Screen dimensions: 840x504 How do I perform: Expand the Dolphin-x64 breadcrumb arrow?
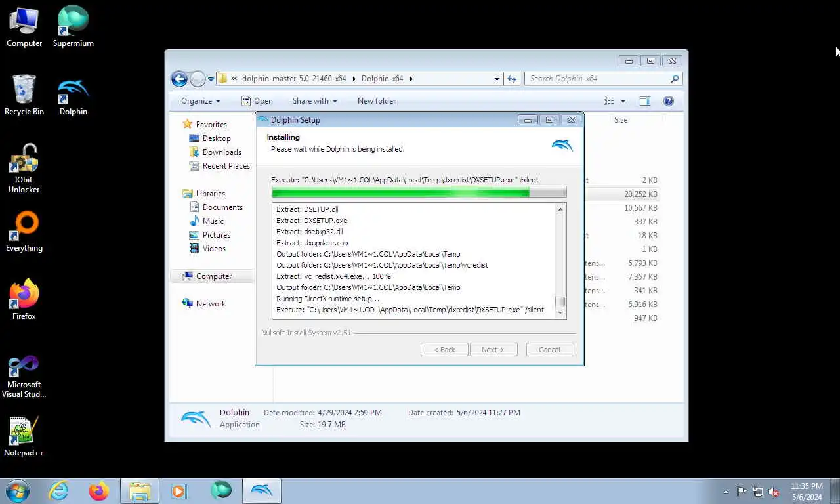click(x=411, y=79)
